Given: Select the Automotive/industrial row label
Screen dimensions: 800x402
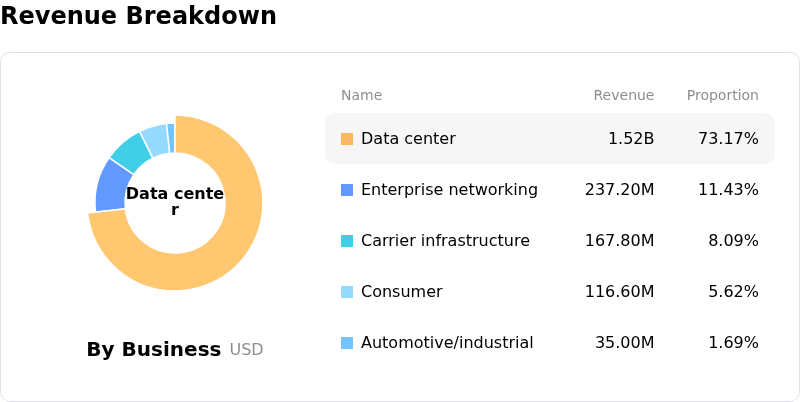Looking at the screenshot, I should pos(449,343).
